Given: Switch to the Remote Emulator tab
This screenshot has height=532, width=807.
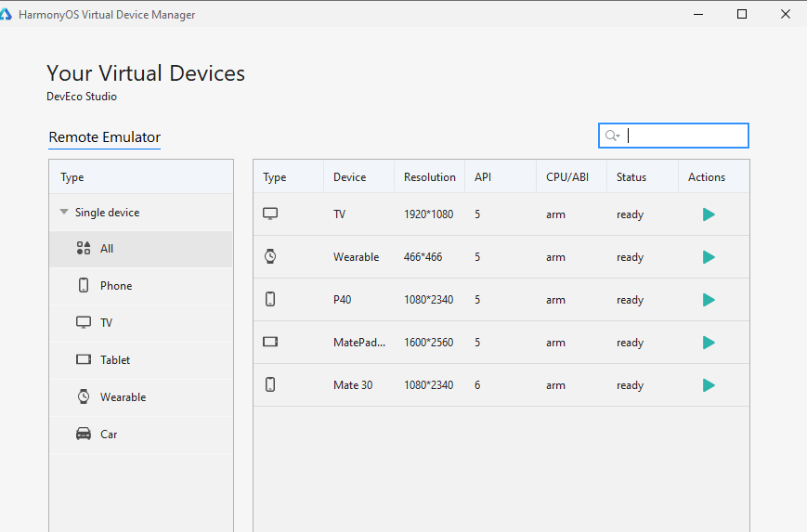Looking at the screenshot, I should pyautogui.click(x=104, y=137).
